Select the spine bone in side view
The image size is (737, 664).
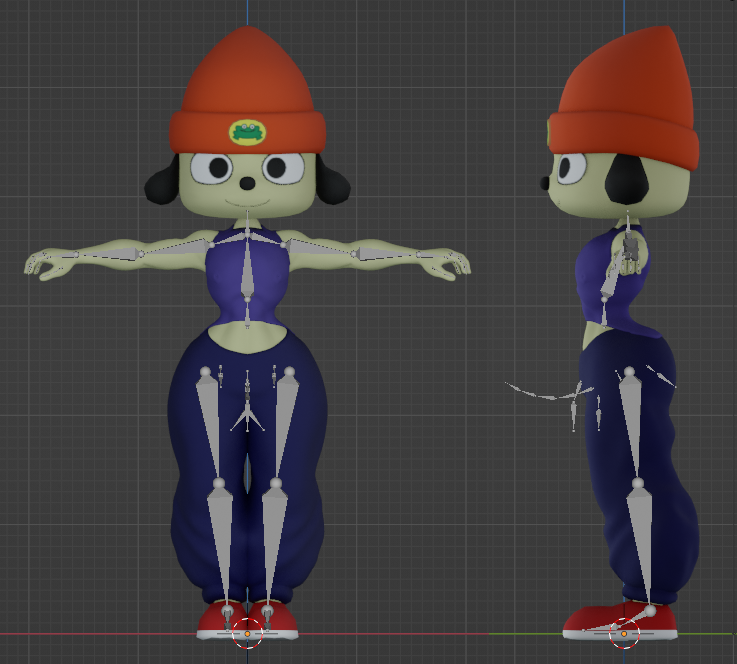pos(612,277)
